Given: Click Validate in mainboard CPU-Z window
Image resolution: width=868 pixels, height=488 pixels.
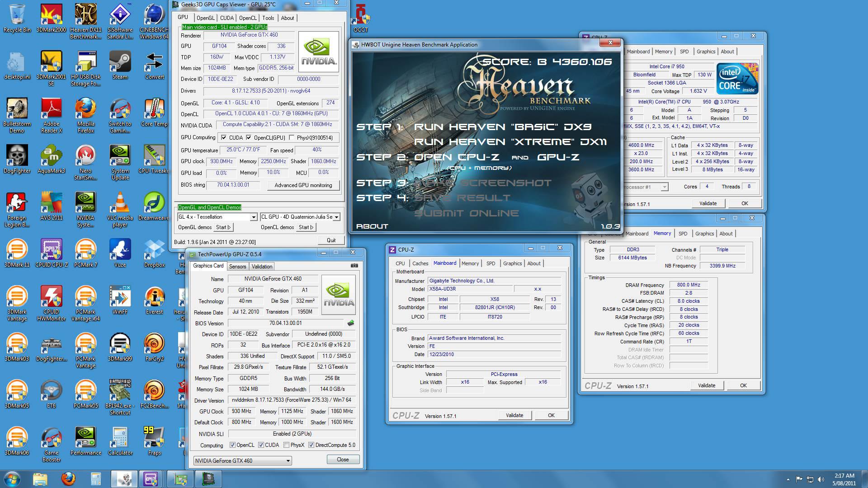Looking at the screenshot, I should click(514, 415).
